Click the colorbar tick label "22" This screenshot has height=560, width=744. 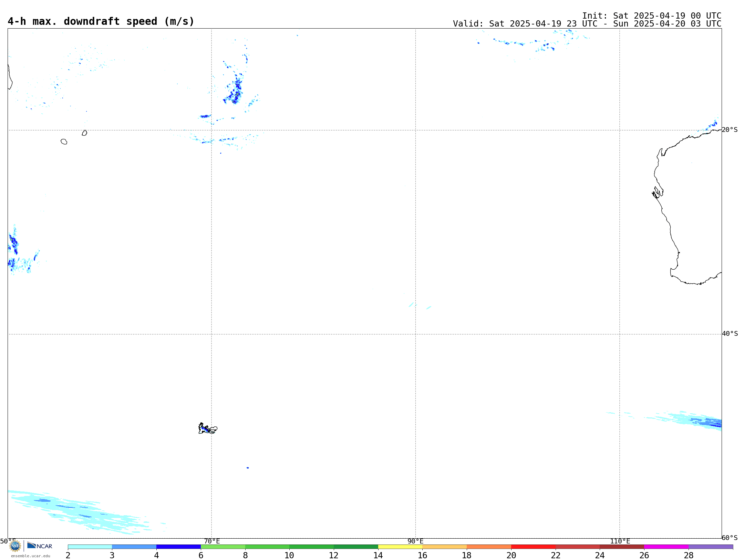[x=556, y=556]
